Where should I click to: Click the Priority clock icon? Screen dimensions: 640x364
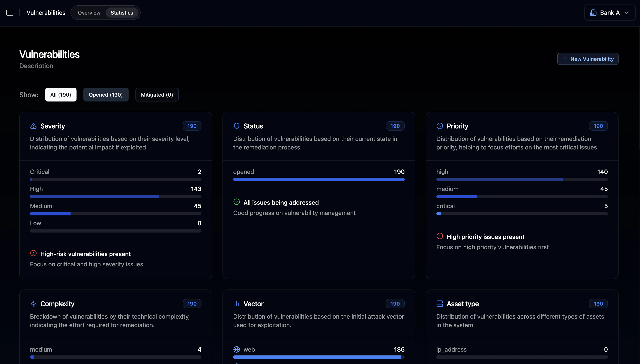440,126
